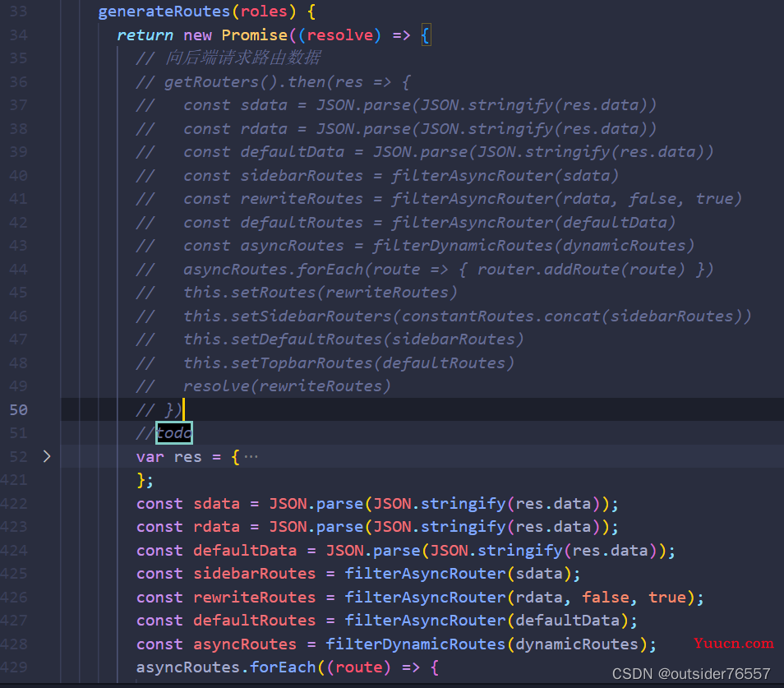Click 'generateRoutes' function name
Image resolution: width=784 pixels, height=688 pixels.
pos(164,12)
